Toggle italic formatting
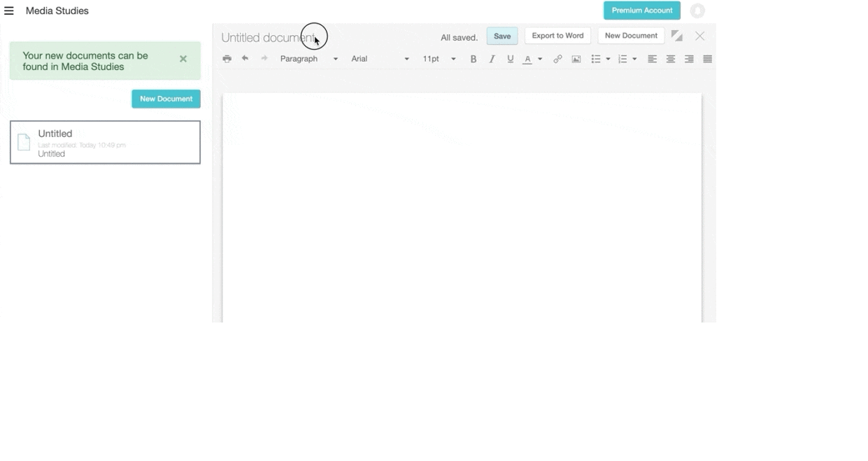The width and height of the screenshot is (868, 461). point(491,59)
